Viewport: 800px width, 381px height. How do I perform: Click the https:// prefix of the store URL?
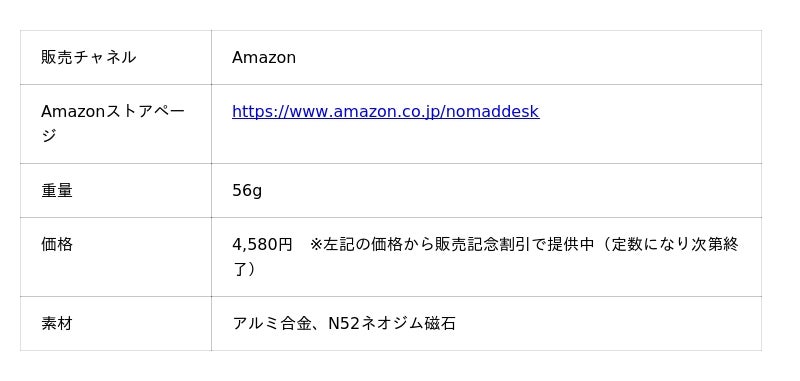pyautogui.click(x=255, y=112)
